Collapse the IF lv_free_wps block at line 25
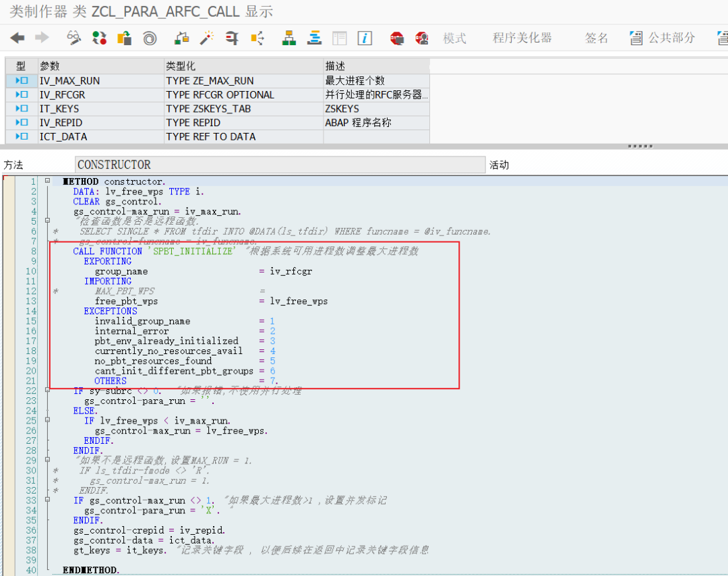The width and height of the screenshot is (728, 576). coord(47,420)
